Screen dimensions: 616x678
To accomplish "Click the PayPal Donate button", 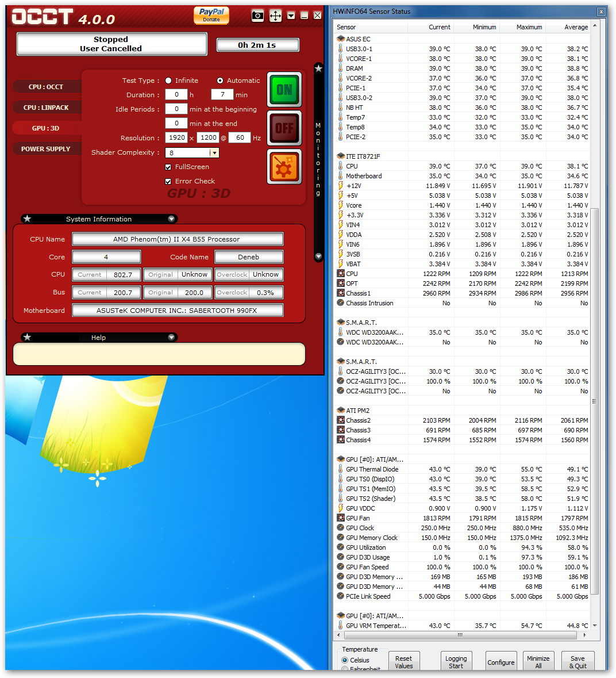I will pos(211,15).
